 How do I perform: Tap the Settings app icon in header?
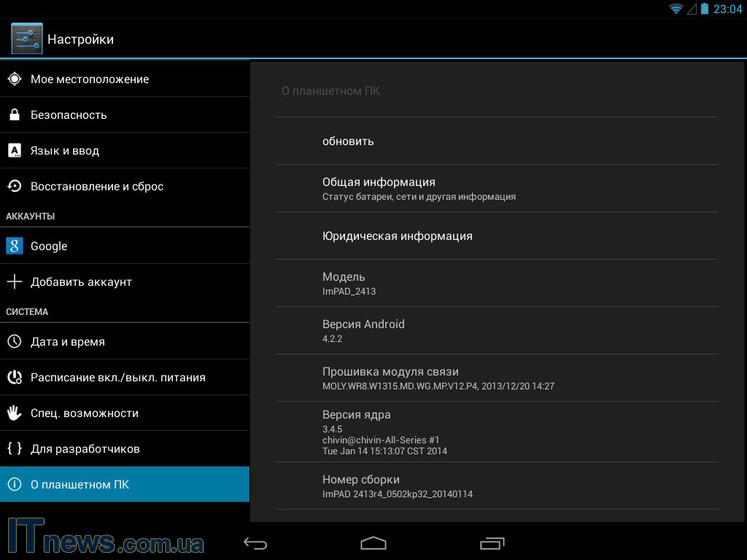click(26, 39)
